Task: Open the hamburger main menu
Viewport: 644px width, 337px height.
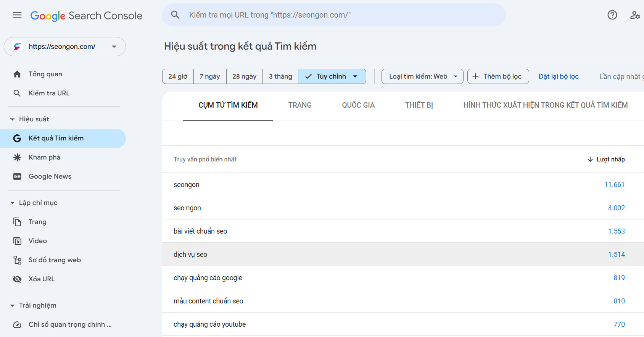Action: pyautogui.click(x=17, y=15)
